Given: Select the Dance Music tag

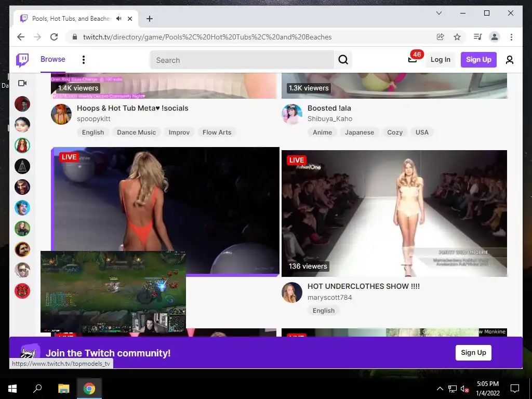Looking at the screenshot, I should pyautogui.click(x=137, y=132).
